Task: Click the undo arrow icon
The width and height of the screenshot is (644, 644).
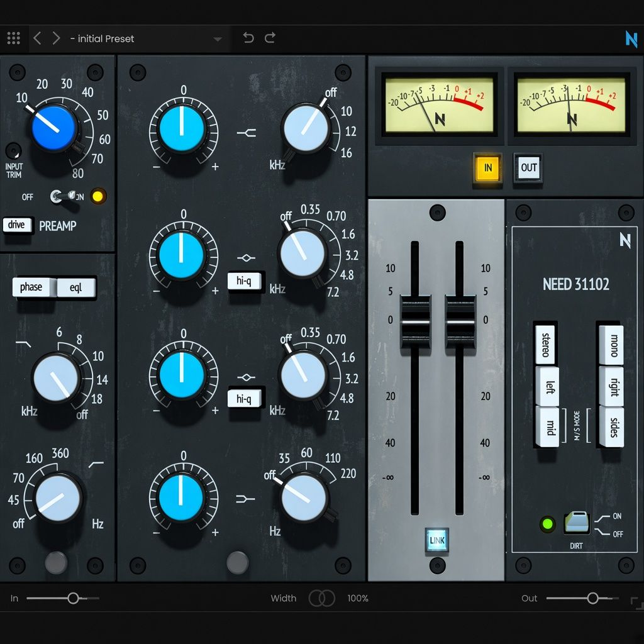Action: point(248,38)
